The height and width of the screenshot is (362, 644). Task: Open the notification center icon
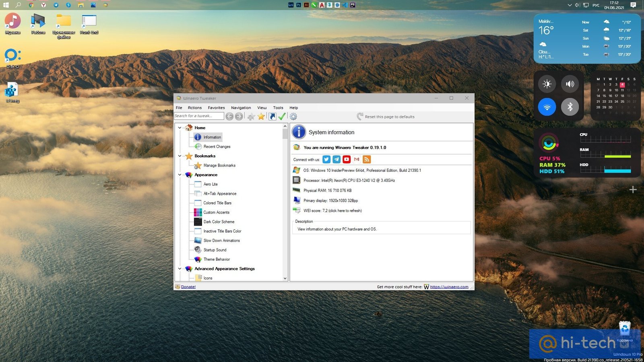[x=633, y=5]
